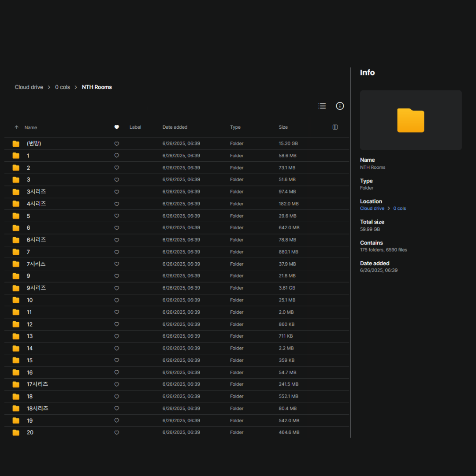Viewport: 476px width, 476px height.
Task: Open 0 cols link in Location info
Action: [x=400, y=208]
